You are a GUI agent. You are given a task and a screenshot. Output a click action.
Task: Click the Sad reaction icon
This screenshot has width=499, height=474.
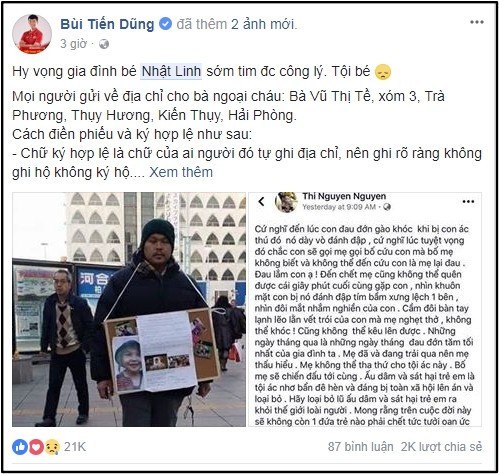tap(52, 447)
